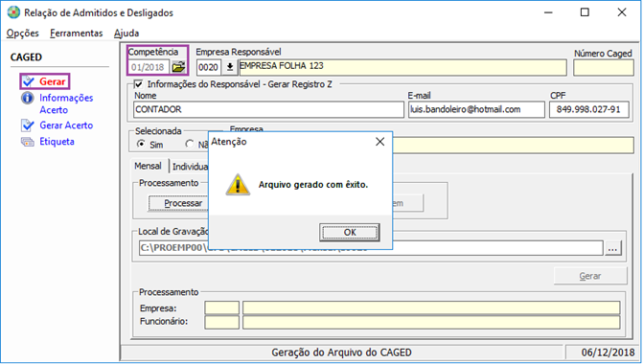Maximize the Relação de Admitidos window

tap(585, 12)
